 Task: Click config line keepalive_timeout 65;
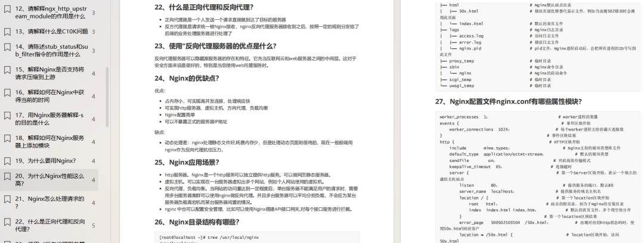[x=476, y=167]
